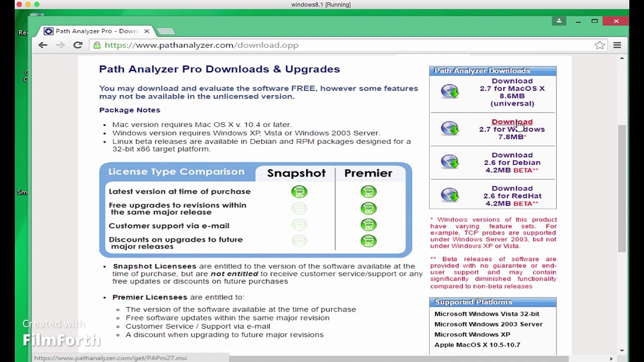Click the Apple MacOS X 10.5-10.7 entry

tap(477, 345)
